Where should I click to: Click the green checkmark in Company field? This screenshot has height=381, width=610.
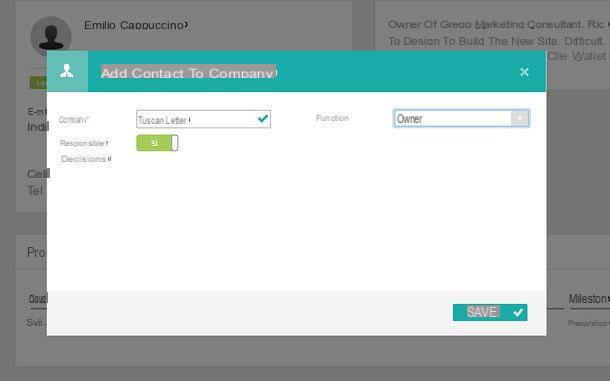click(263, 118)
